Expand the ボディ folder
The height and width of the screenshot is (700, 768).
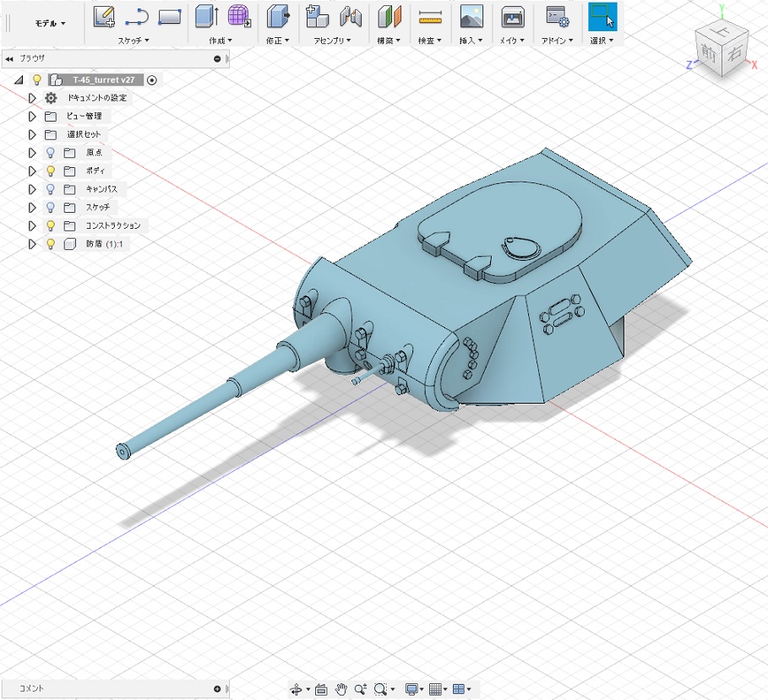pos(32,171)
